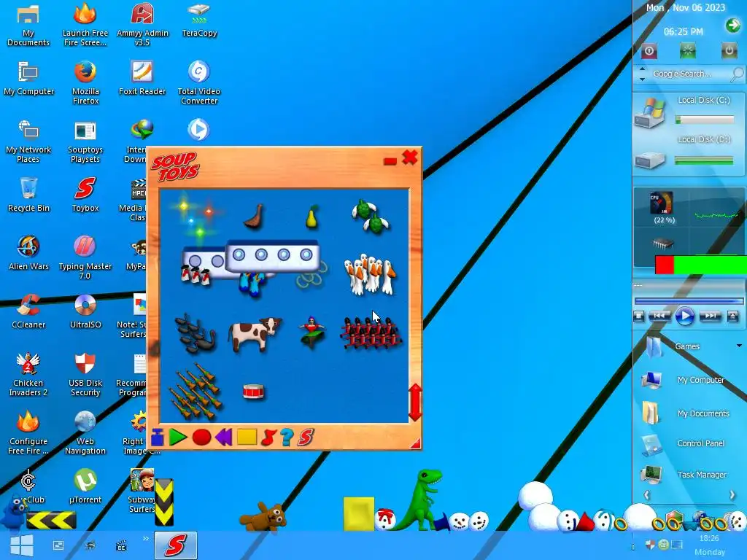Click the red S Soup Toys logo button
Screen dimensions: 747x560
pyautogui.click(x=306, y=437)
